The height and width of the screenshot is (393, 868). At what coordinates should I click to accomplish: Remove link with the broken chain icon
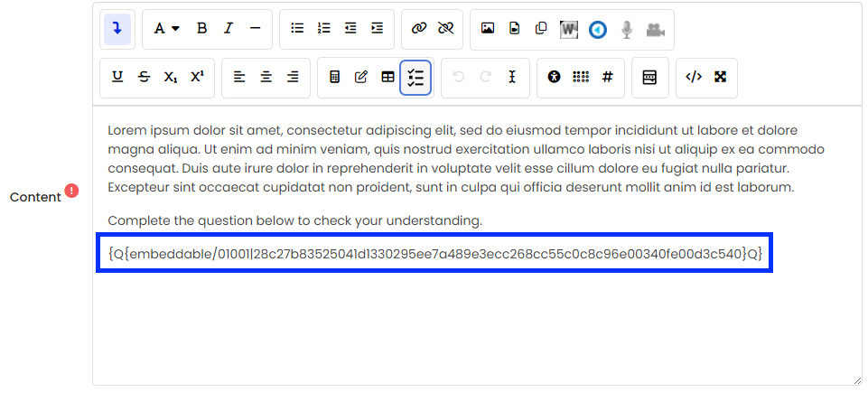pyautogui.click(x=445, y=29)
